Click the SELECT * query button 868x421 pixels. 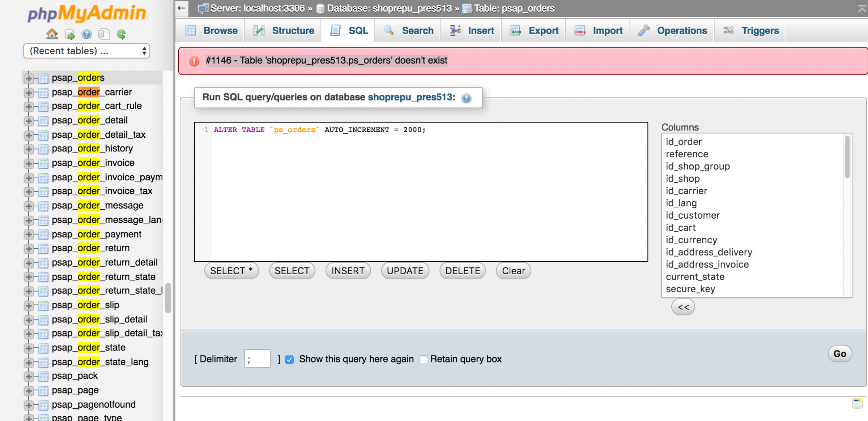coord(231,271)
